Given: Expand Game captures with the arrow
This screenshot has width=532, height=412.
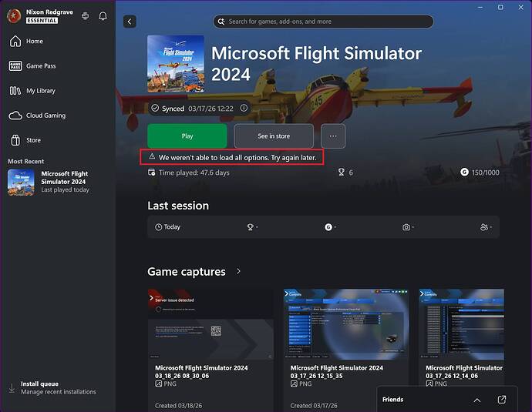Looking at the screenshot, I should [238, 271].
